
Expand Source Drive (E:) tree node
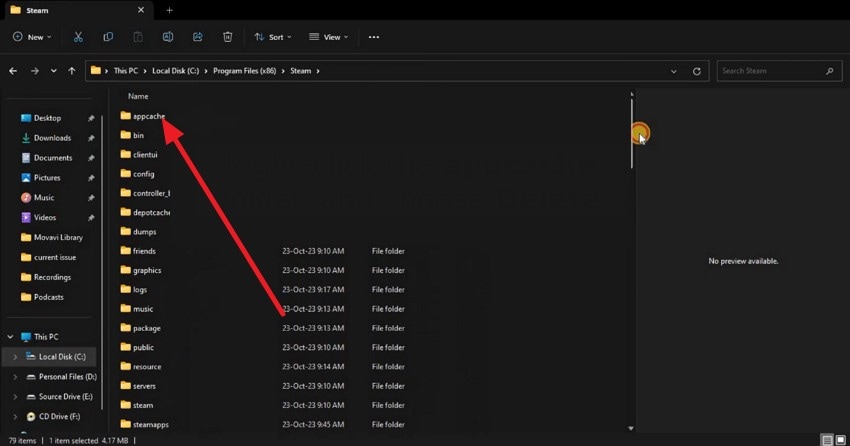pyautogui.click(x=15, y=397)
